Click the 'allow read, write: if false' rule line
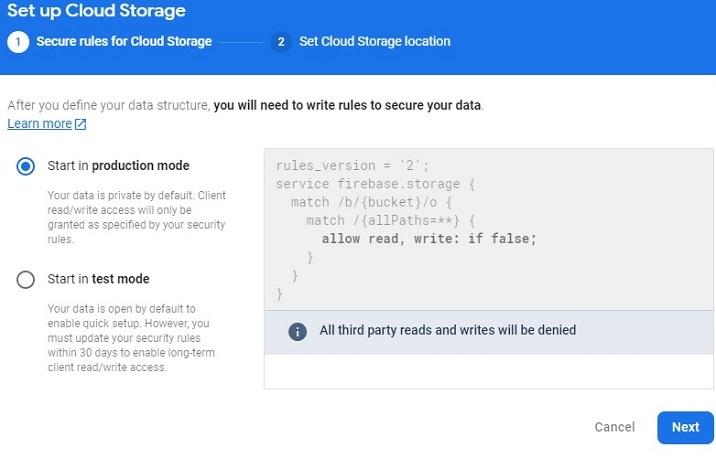 [429, 238]
